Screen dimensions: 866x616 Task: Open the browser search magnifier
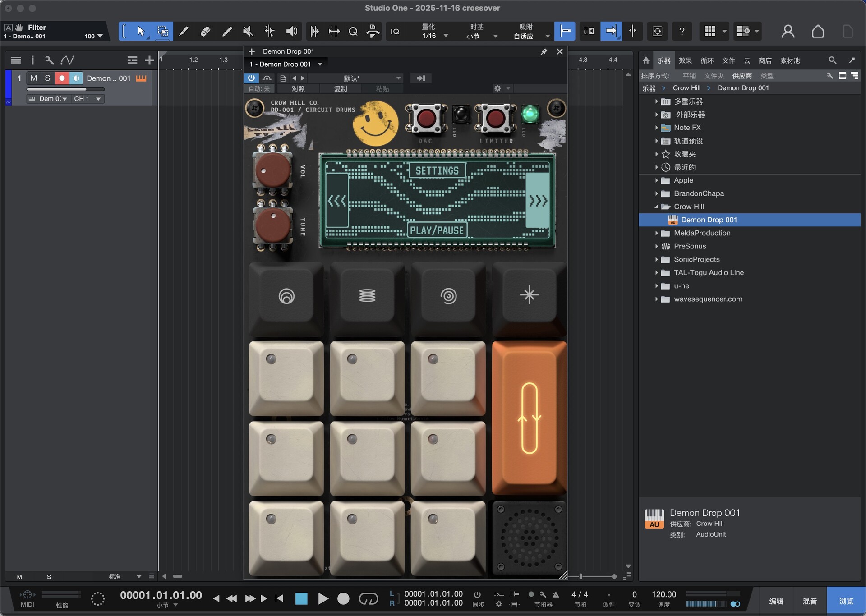point(832,60)
